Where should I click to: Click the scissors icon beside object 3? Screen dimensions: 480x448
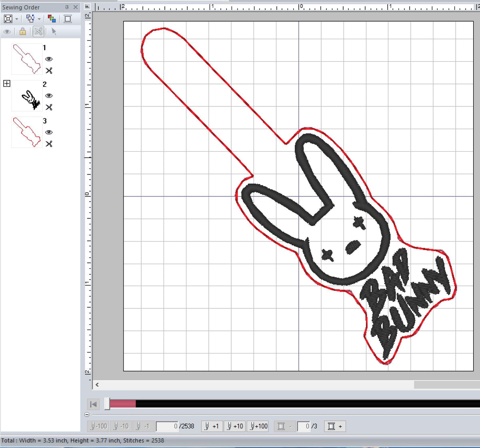(x=49, y=144)
